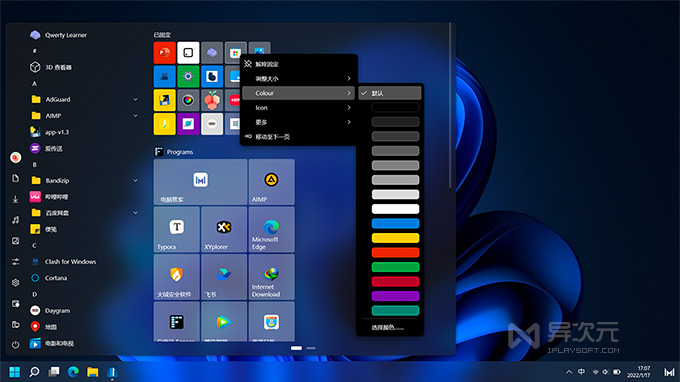Launch the Typora tile
680x382 pixels.
tap(177, 229)
